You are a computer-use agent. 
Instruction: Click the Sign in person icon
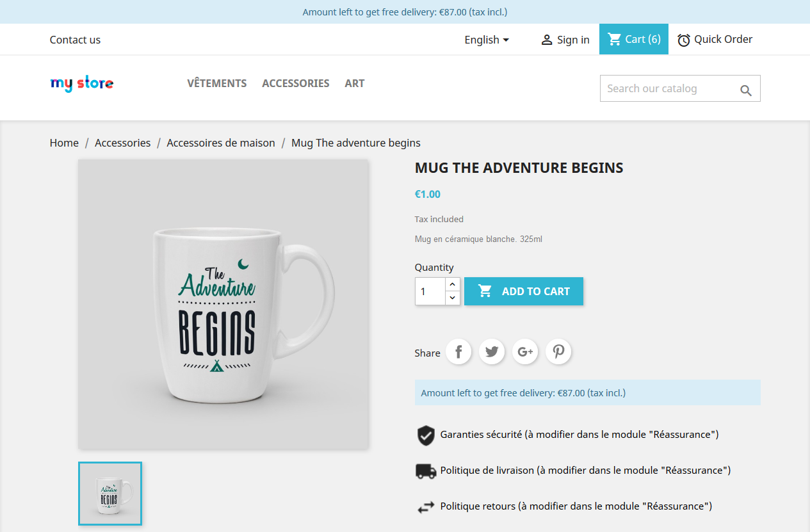pos(546,40)
